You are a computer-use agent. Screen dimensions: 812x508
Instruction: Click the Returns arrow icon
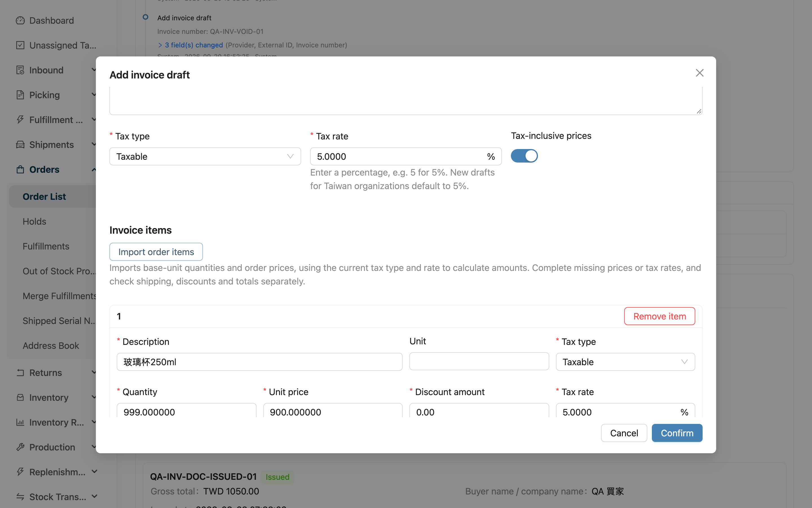[20, 373]
